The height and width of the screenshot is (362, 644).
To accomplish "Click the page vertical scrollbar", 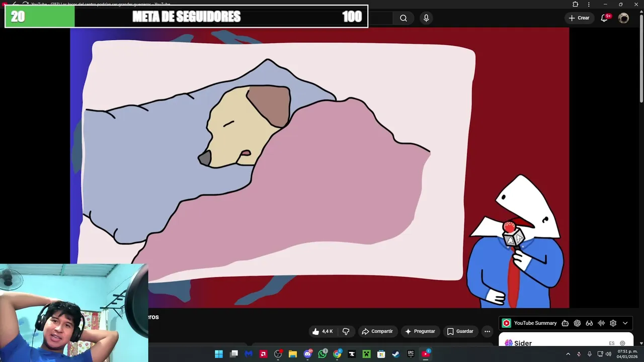I will (641, 58).
